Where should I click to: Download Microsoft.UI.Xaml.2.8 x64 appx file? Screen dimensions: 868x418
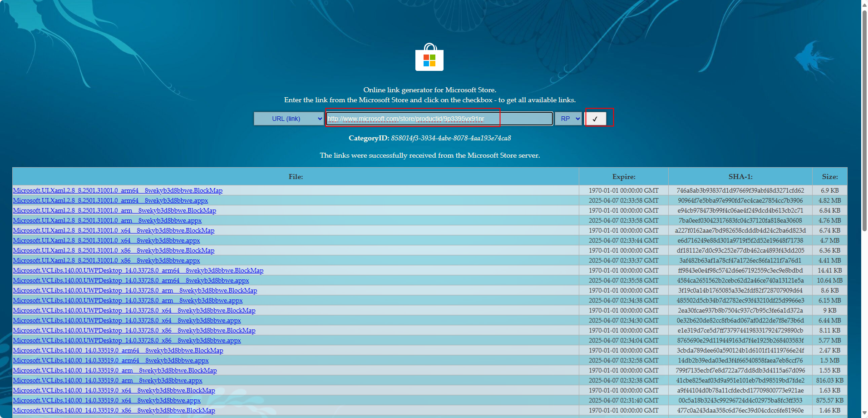coord(106,240)
